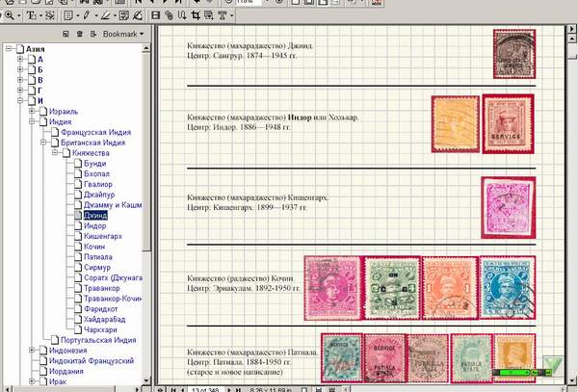Screen dimensions: 578x392
Task: Go to the Гвалиор bookmark
Action: tap(98, 184)
